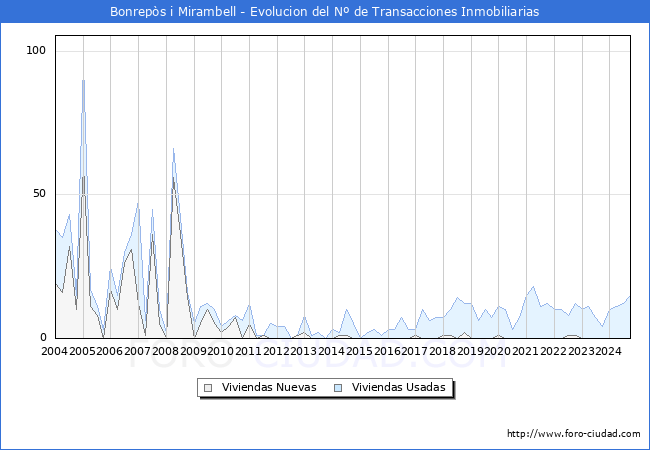Viewport: 650px width, 450px height.
Task: Click the 2020 x-axis label
Action: pyautogui.click(x=497, y=351)
